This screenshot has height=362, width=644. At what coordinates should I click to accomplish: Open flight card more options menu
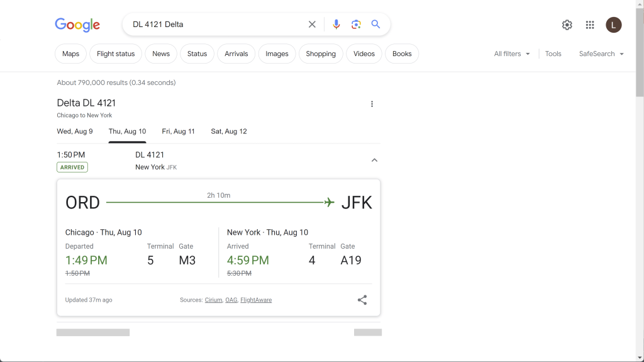(372, 104)
